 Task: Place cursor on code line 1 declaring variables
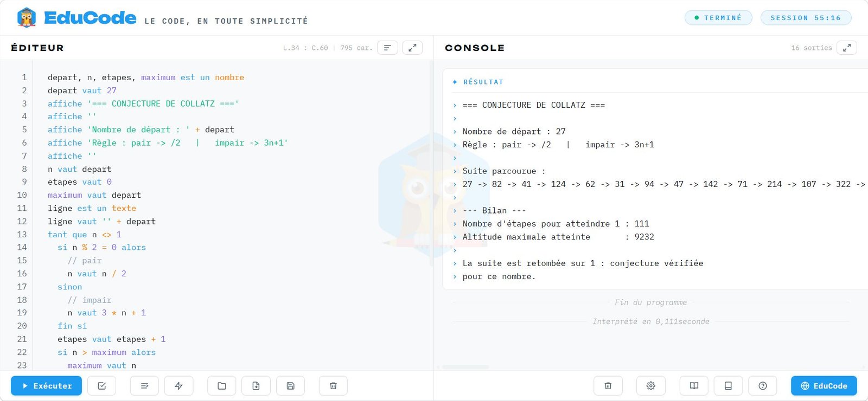point(146,77)
